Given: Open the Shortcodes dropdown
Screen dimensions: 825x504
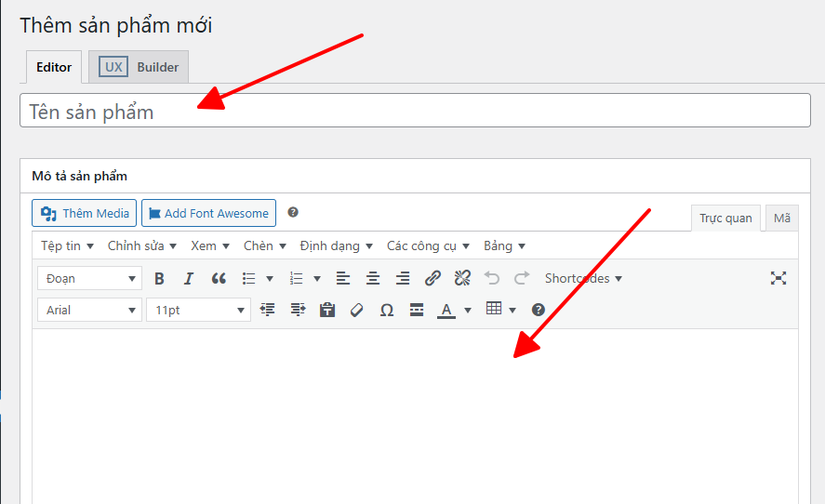Looking at the screenshot, I should pos(583,278).
